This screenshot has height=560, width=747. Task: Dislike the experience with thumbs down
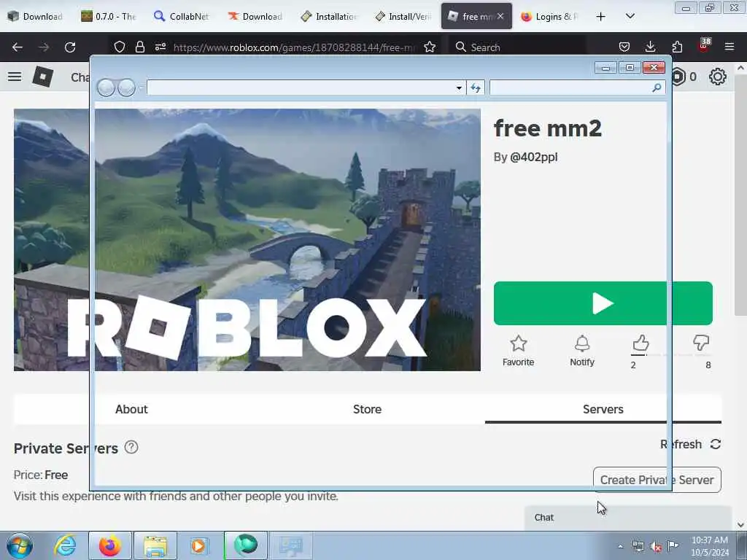tap(701, 343)
